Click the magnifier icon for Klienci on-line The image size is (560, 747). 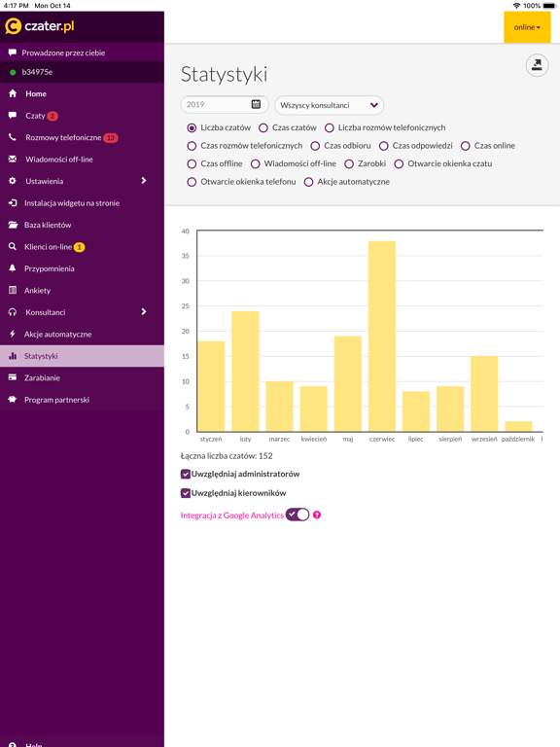pos(13,247)
